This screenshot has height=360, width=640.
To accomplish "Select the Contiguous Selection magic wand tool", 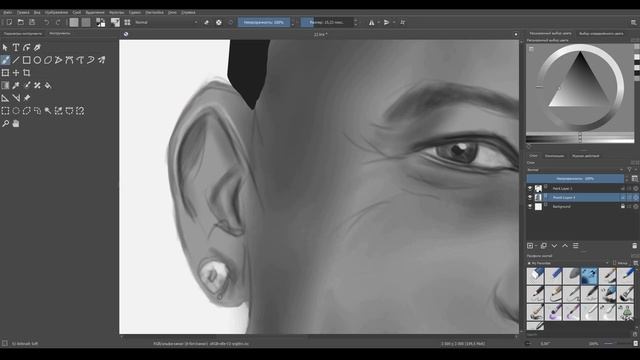I will point(48,111).
